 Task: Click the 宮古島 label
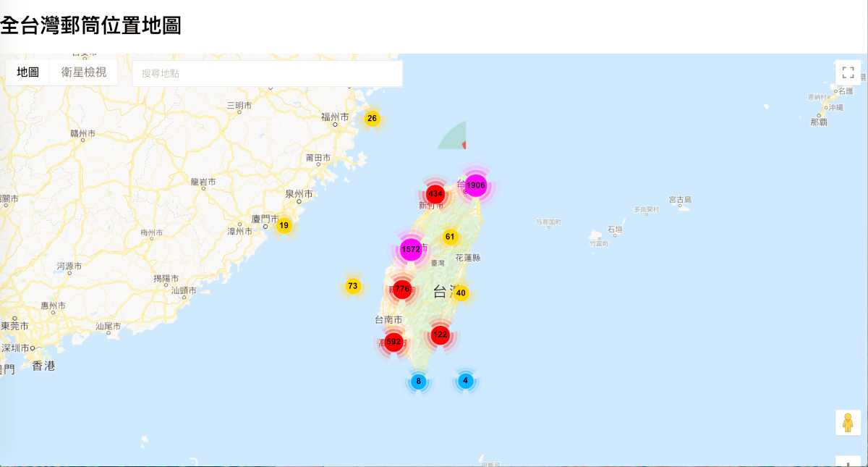point(681,199)
